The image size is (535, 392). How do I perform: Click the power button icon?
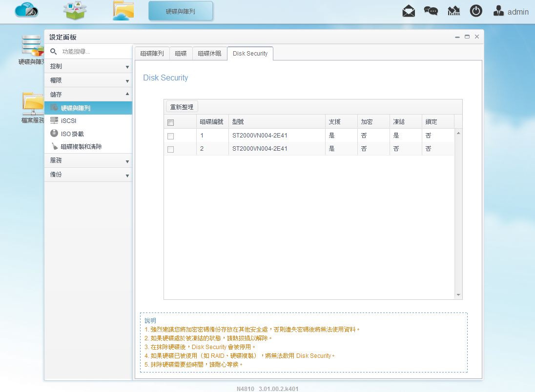pos(476,11)
